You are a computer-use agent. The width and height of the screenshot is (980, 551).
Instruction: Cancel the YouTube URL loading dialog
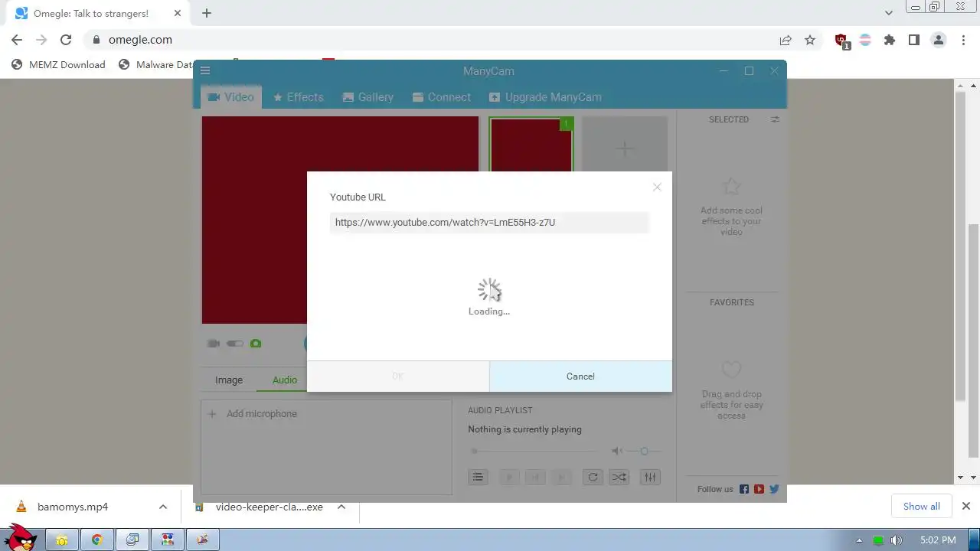580,376
